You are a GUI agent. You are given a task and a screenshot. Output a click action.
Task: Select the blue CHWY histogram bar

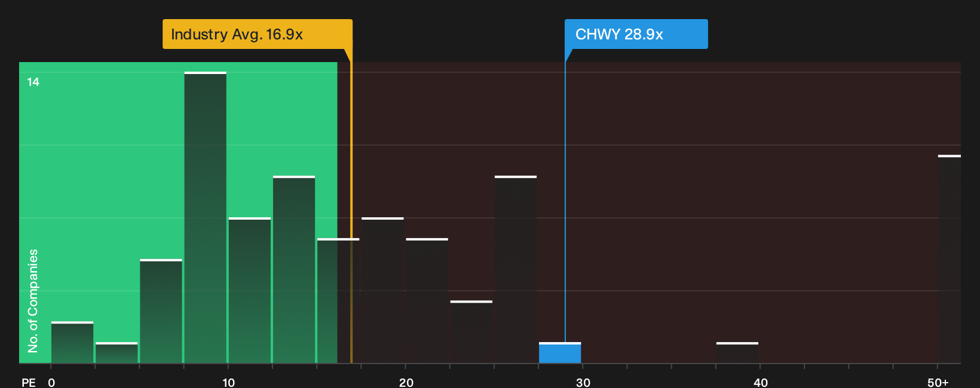pos(560,353)
